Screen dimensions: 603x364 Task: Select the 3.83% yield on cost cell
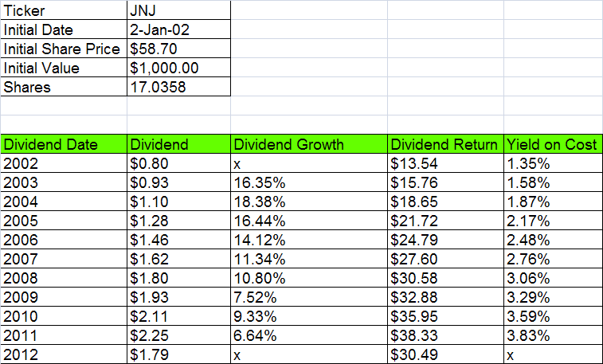(x=551, y=335)
